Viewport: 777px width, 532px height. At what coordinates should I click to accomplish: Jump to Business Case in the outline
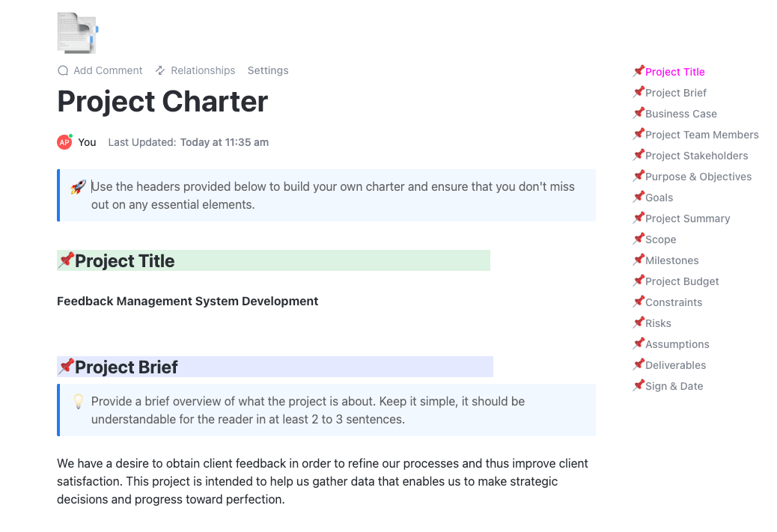click(680, 114)
